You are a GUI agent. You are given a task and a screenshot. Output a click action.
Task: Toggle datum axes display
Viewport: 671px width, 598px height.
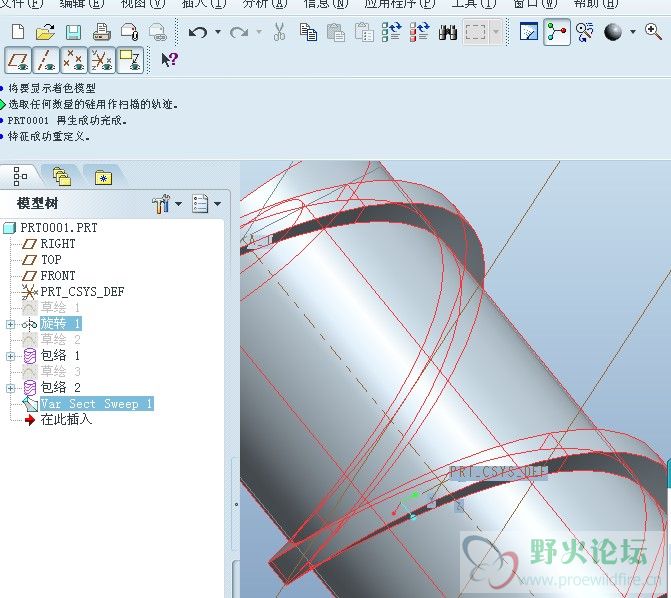click(x=46, y=60)
